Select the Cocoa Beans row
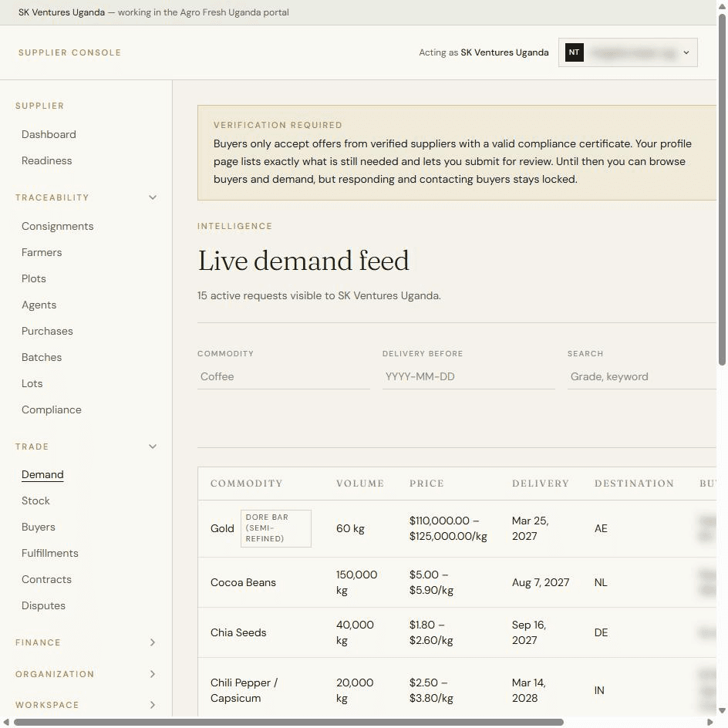Screen dimensions: 728x728 [457, 583]
